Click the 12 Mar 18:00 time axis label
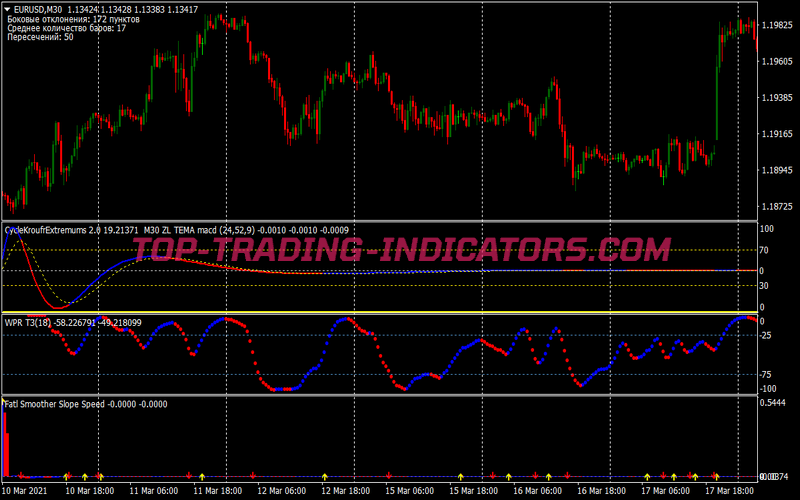The image size is (800, 500). tap(345, 490)
